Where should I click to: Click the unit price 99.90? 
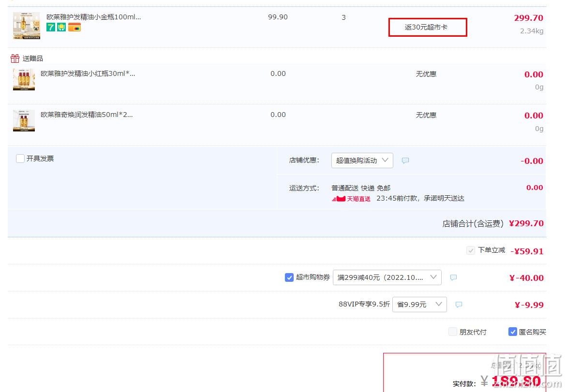pos(278,17)
